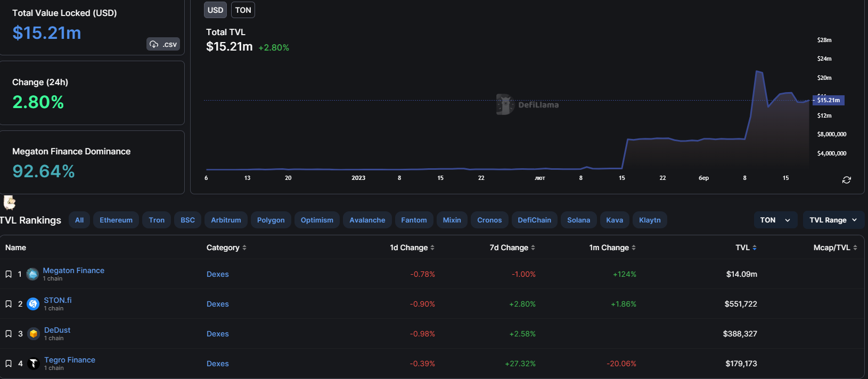Click the chart refresh icon
The width and height of the screenshot is (868, 379).
[846, 180]
